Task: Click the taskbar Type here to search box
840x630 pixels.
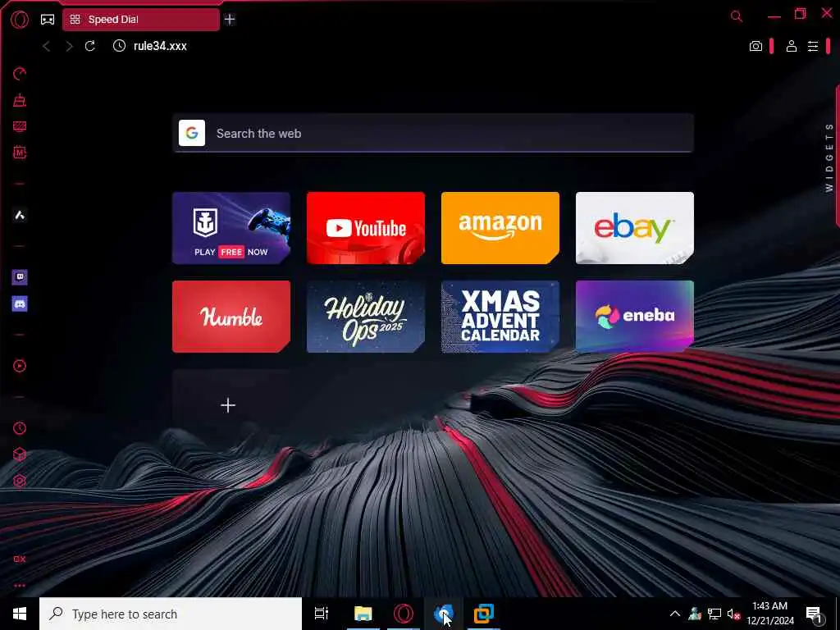Action: click(171, 614)
